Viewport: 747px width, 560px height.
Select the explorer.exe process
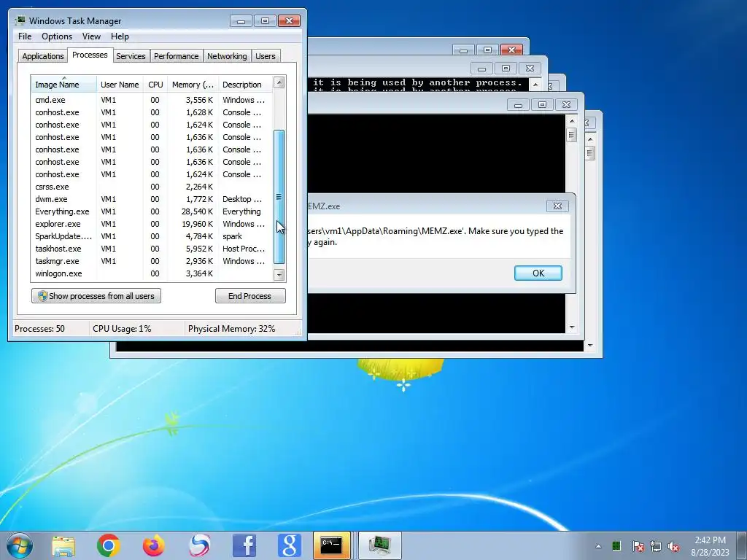(x=152, y=224)
